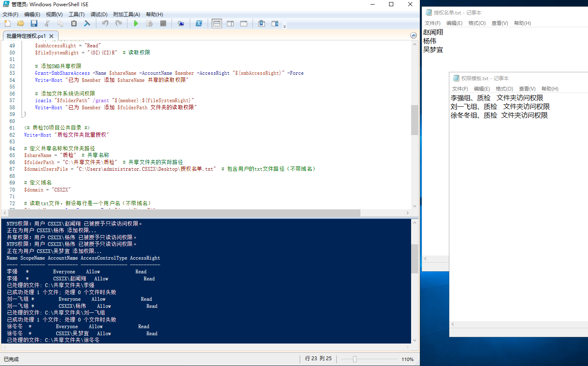Click the $domain = "CSXZX" line
588x366 pixels.
47,189
